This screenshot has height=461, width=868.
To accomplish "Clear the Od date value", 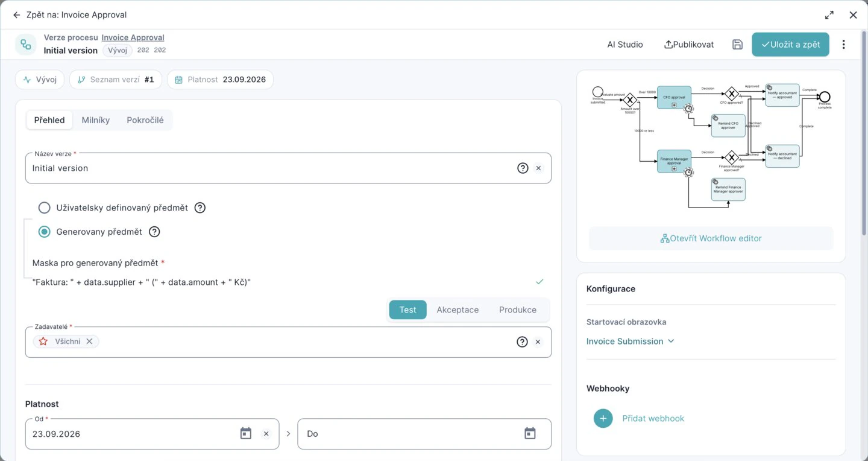I will click(x=266, y=434).
